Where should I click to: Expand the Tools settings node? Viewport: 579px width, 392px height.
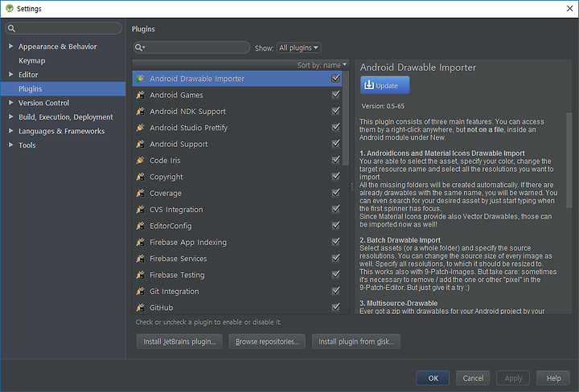[10, 145]
